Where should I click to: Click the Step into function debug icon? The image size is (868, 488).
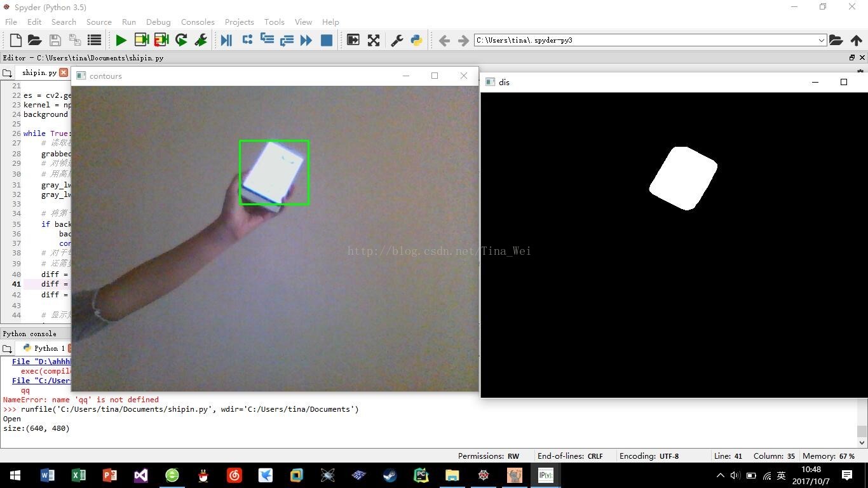pyautogui.click(x=268, y=39)
